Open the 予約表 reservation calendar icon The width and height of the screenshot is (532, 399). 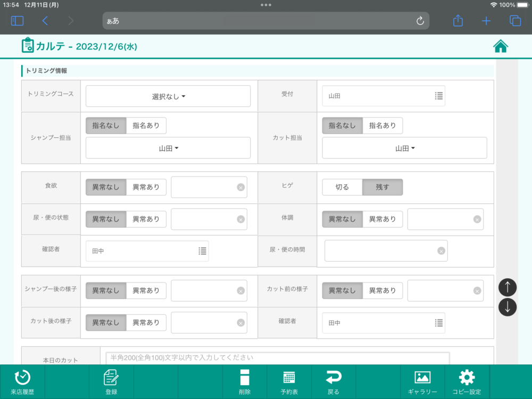pos(289,381)
